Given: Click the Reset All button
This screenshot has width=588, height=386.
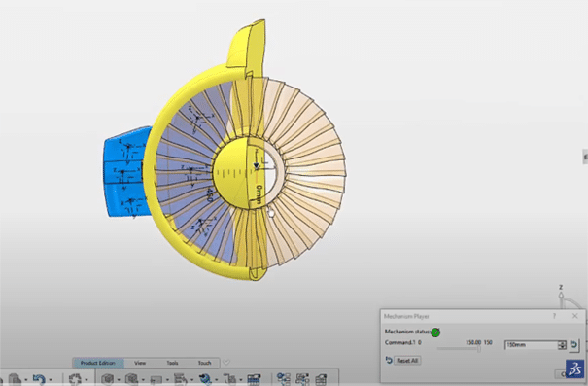Looking at the screenshot, I should (x=407, y=361).
